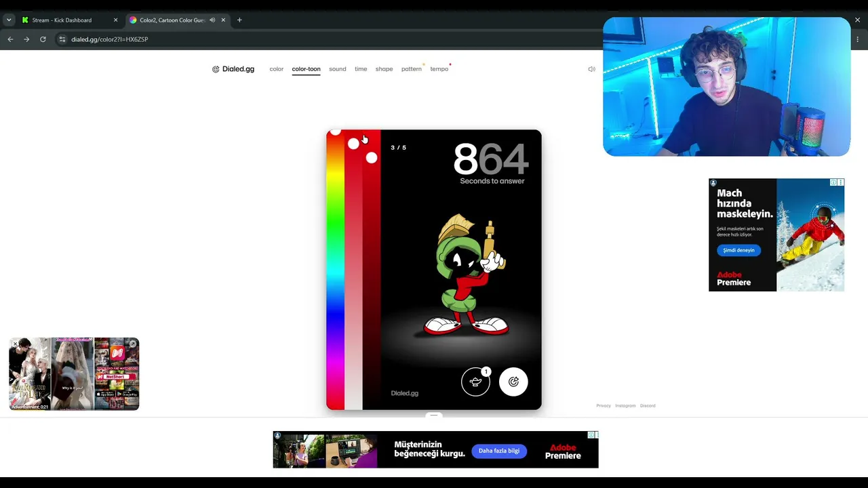Screen dimensions: 868x488
Task: Click the Dialed.gg logo in header
Action: point(233,69)
